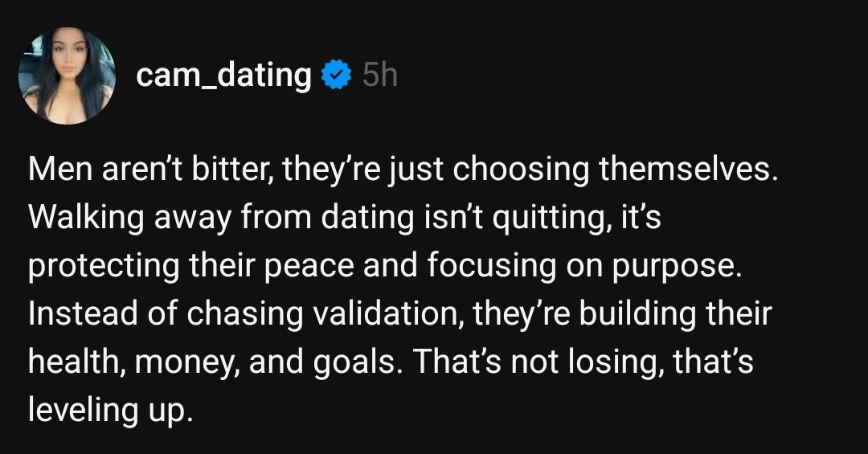Open the cam_dating username link

pyautogui.click(x=223, y=76)
